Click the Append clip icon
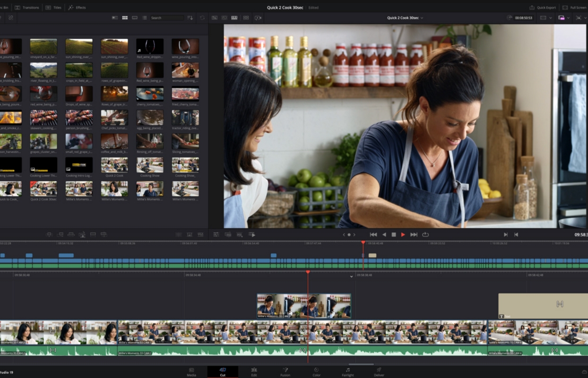Screen dimensions: 588x378 click(x=59, y=234)
